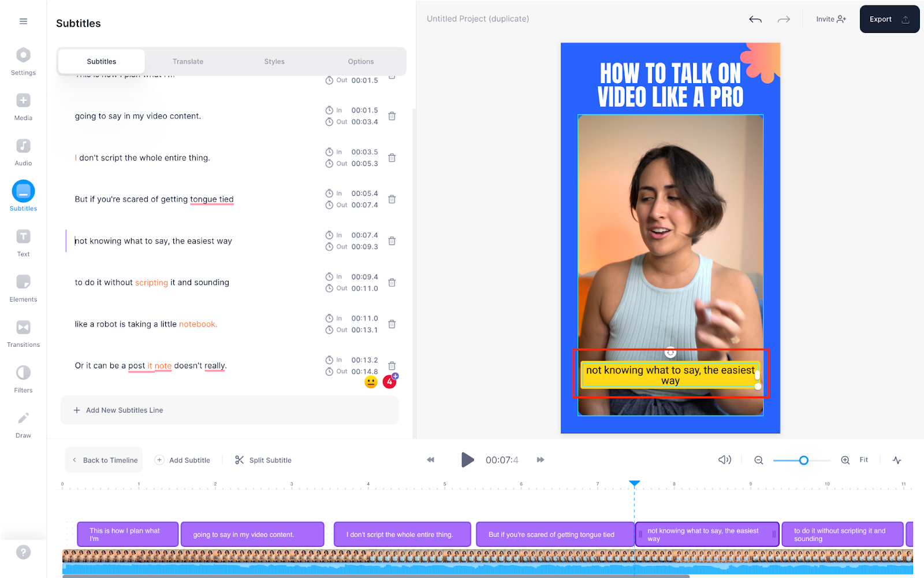Open the help question mark icon

23,552
